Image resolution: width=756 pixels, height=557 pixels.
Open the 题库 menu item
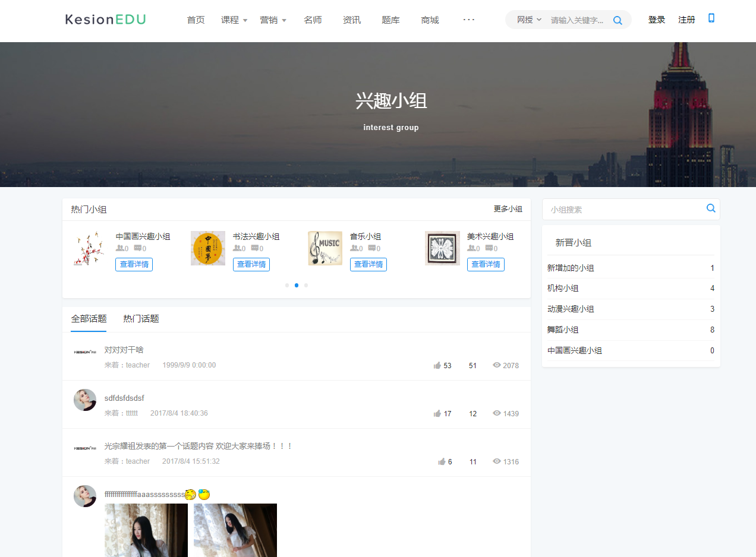pos(390,20)
